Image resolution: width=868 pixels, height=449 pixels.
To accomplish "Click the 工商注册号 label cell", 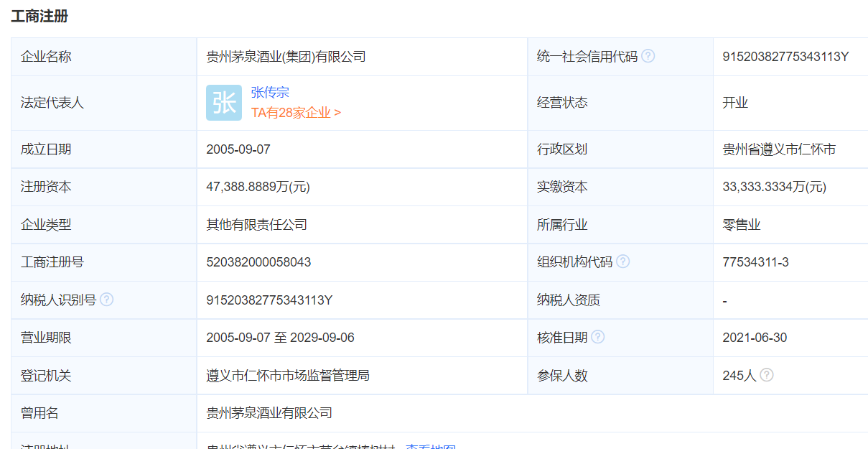I will click(x=104, y=262).
